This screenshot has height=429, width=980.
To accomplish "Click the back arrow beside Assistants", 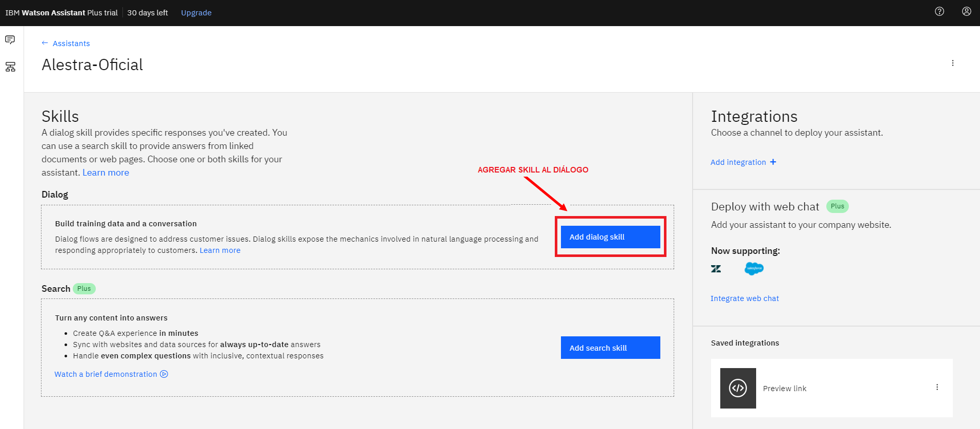I will 45,43.
